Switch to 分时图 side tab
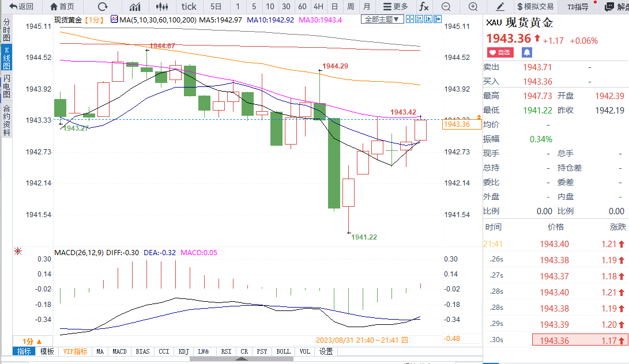629x364 pixels. 6,30
